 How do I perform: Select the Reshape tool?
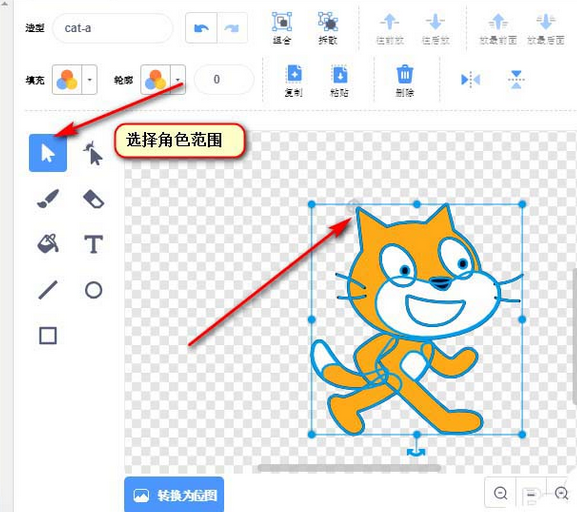pyautogui.click(x=93, y=153)
